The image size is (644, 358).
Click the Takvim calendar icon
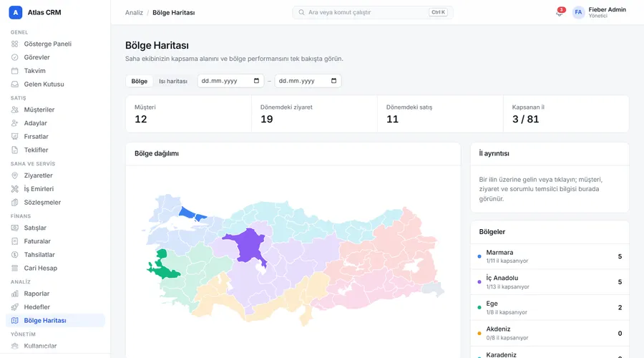point(15,71)
